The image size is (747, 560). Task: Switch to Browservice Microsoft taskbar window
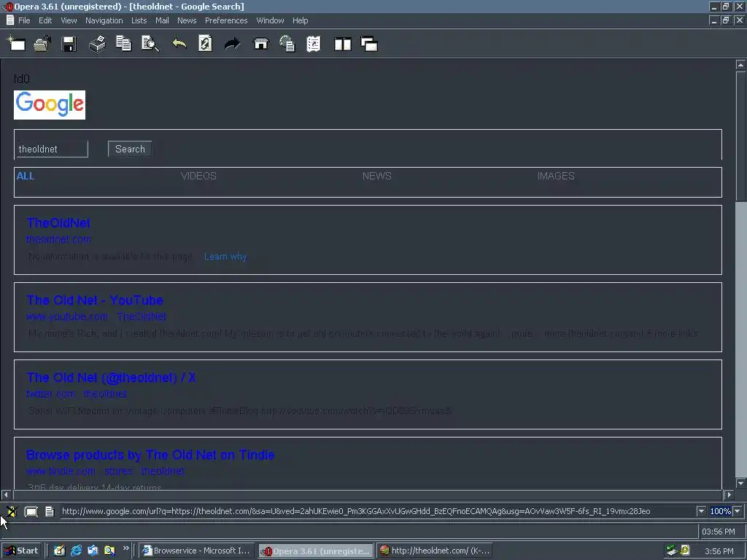[197, 551]
